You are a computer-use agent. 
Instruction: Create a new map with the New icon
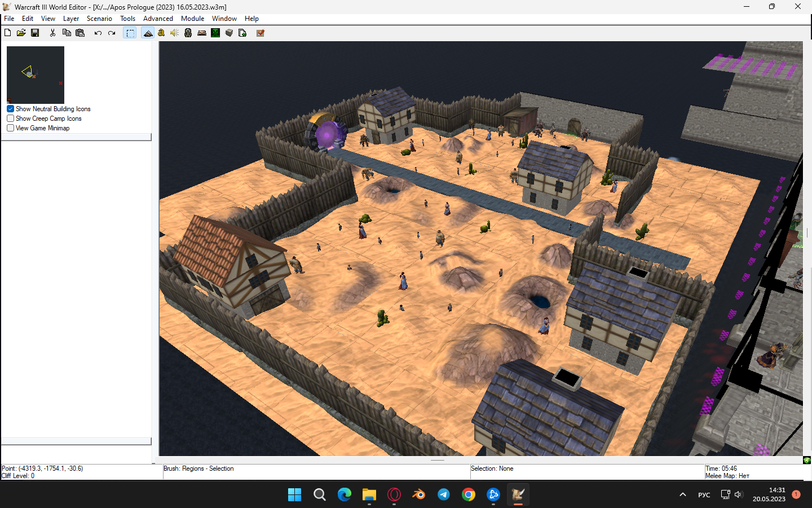pos(8,33)
